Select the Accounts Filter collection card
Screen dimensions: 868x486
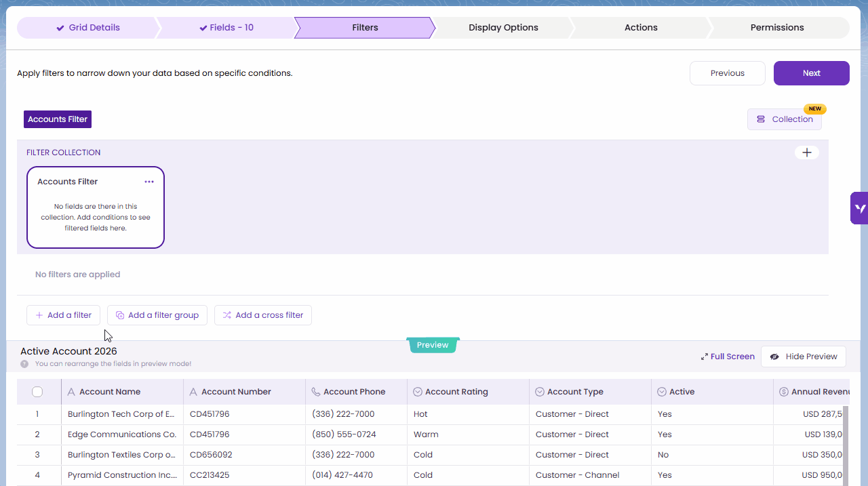(96, 216)
